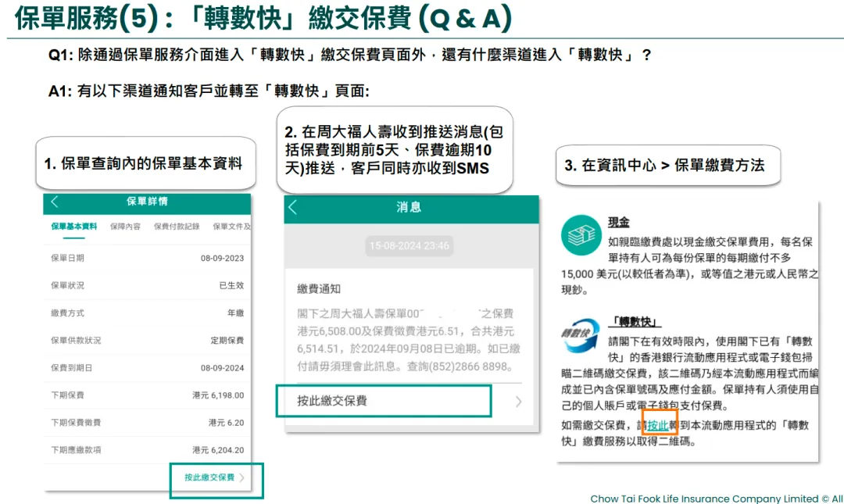Click the 保單詳情 header title

click(147, 202)
